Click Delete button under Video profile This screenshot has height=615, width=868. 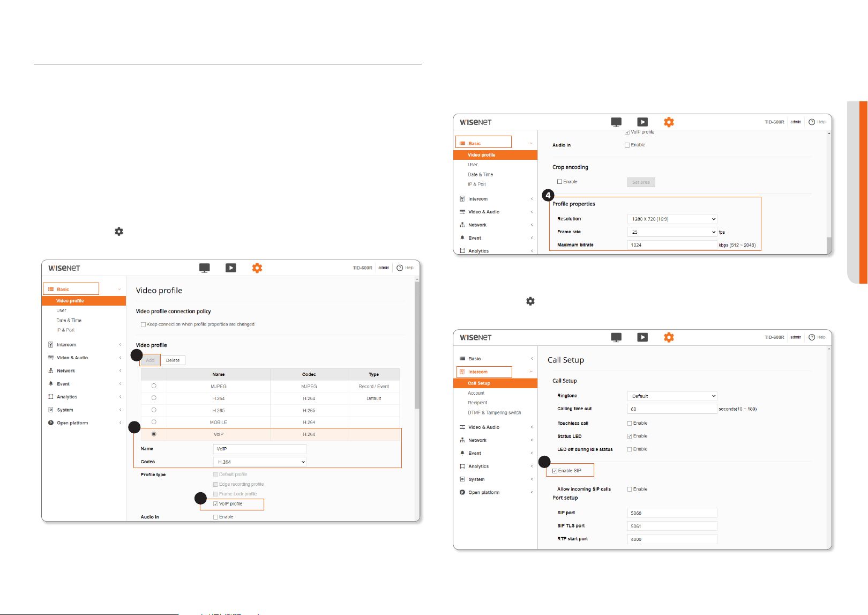(x=173, y=360)
